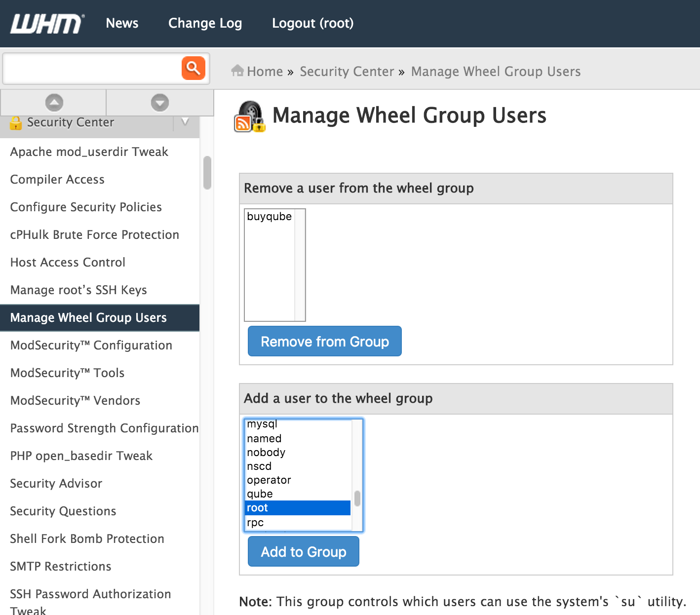Viewport: 700px width, 615px height.
Task: Open search via the magnifying glass icon
Action: click(x=193, y=68)
